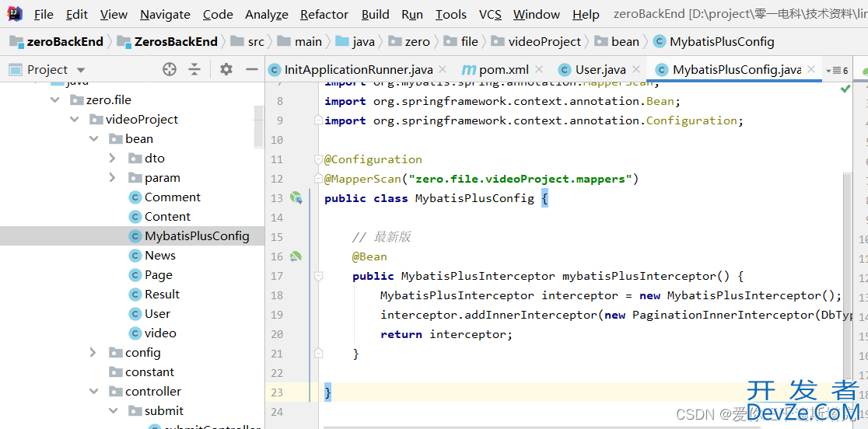Close the pom.xml tab
Screen dimensions: 868x429
point(538,70)
